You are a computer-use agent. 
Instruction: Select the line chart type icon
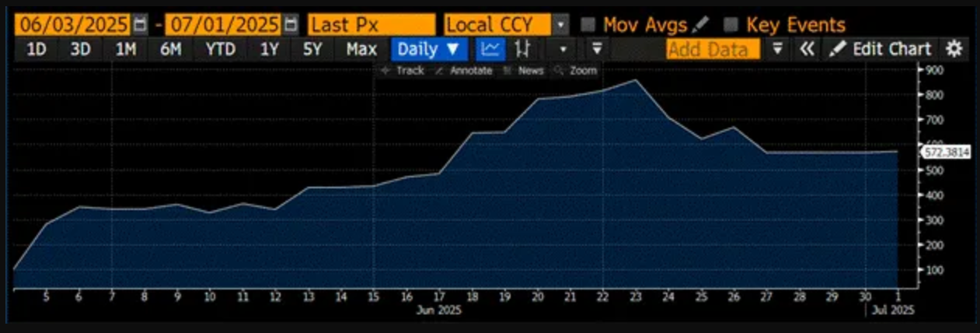[490, 50]
